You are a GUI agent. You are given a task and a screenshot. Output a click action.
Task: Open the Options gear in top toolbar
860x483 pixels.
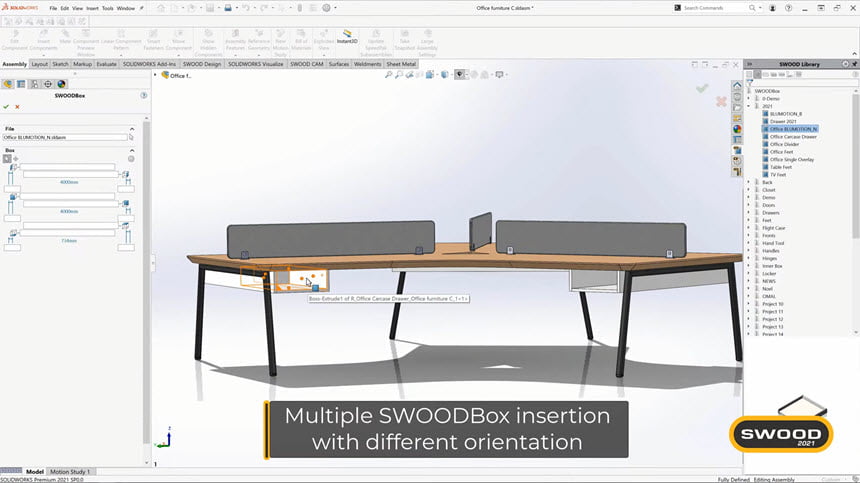pos(326,8)
